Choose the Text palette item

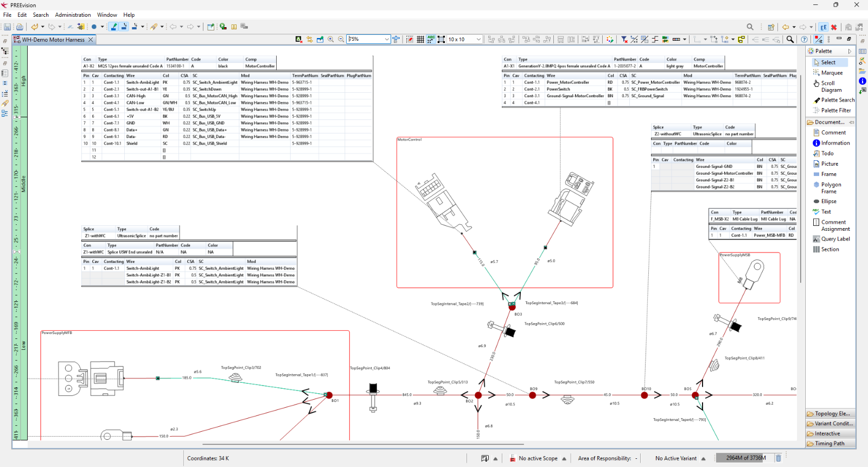pos(822,212)
